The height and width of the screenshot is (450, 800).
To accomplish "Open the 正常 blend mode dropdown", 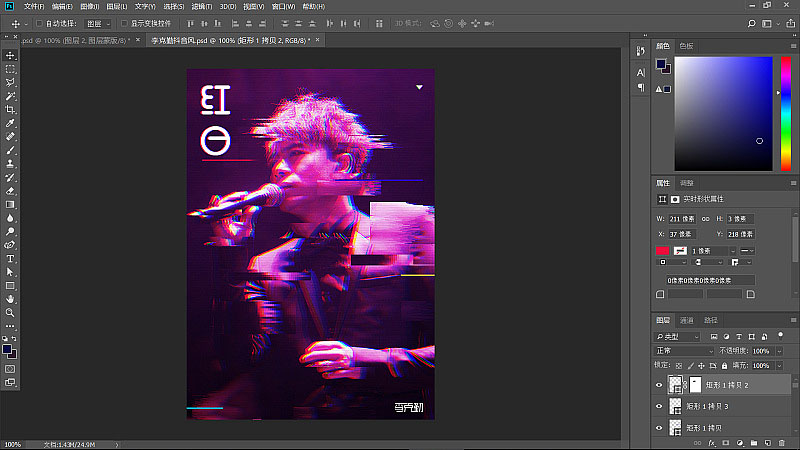I will (684, 351).
